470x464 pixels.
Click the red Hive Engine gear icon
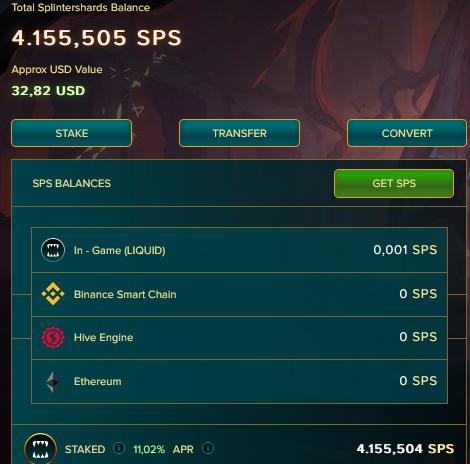click(x=53, y=337)
